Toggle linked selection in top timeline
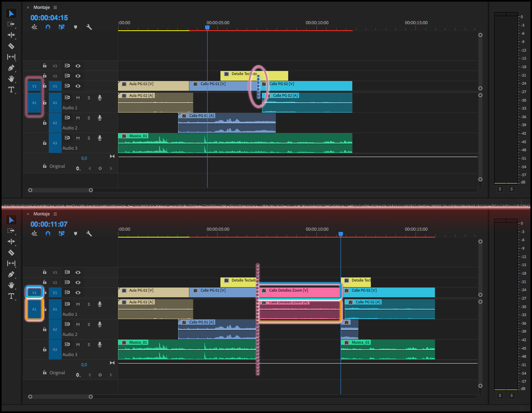This screenshot has width=532, height=413. click(x=61, y=27)
